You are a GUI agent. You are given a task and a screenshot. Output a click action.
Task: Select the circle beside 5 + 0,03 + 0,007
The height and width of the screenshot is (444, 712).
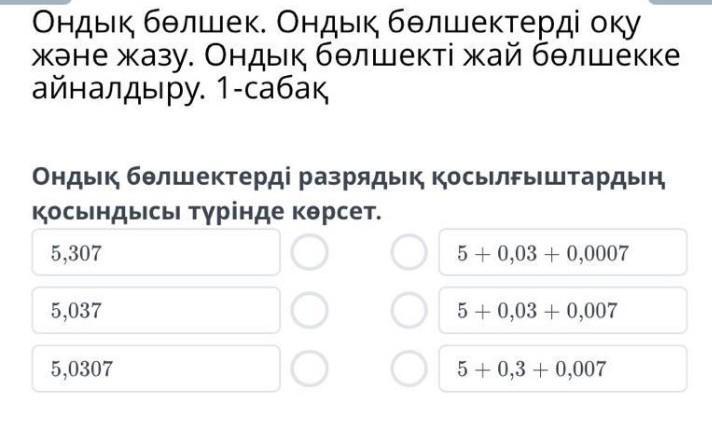(x=408, y=311)
